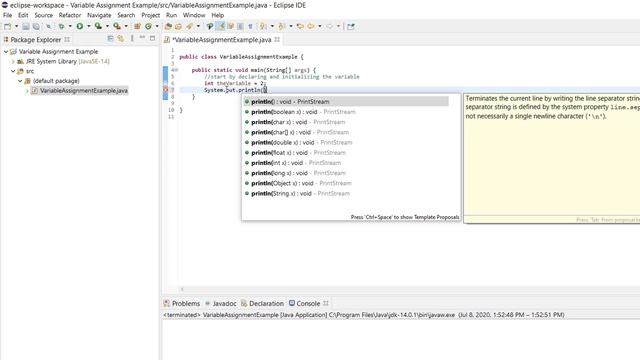Viewport: 640px width, 360px height.
Task: Click the Open Type toolbar icon
Action: 168,27
